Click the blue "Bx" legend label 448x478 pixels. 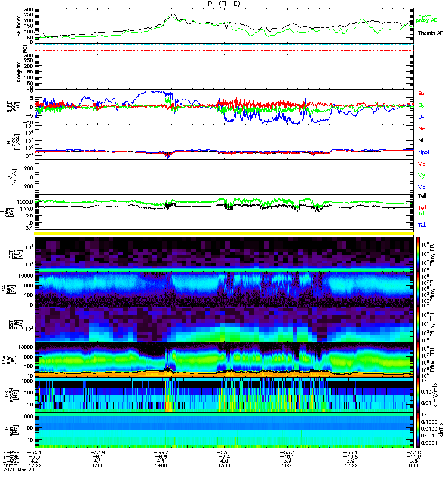click(421, 117)
